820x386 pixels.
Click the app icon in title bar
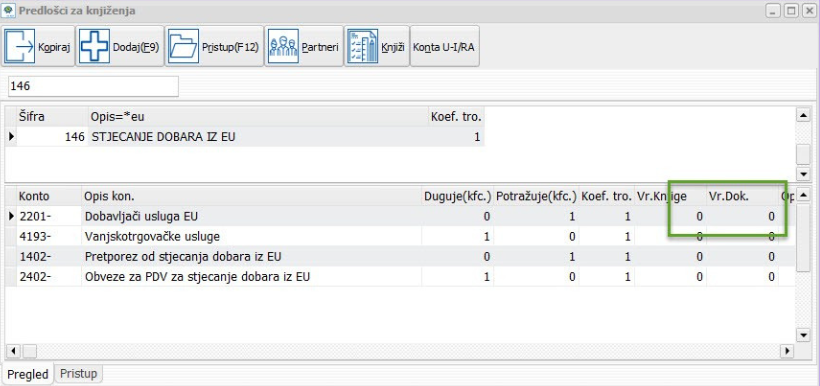(x=9, y=10)
